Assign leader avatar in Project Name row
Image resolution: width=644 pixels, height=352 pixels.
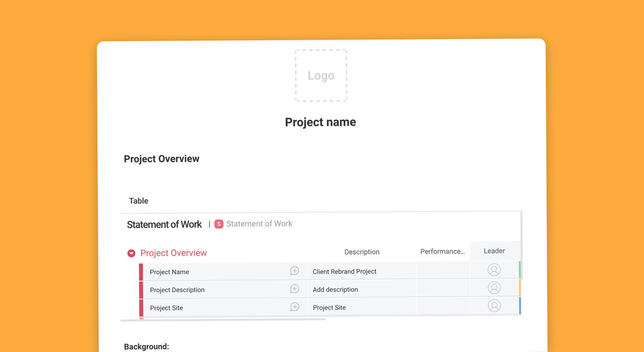coord(494,270)
